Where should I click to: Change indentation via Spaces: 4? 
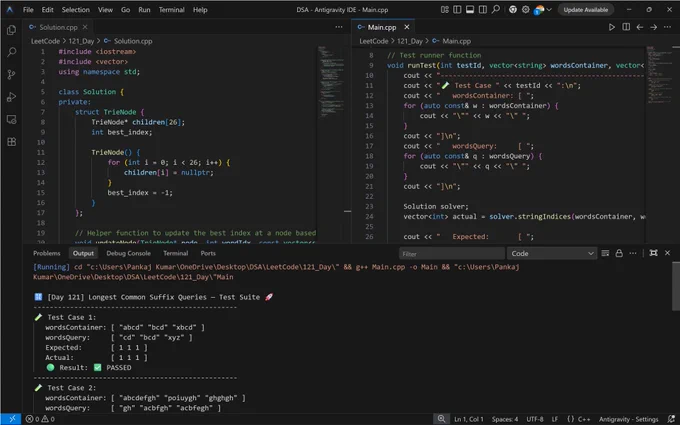pyautogui.click(x=505, y=419)
